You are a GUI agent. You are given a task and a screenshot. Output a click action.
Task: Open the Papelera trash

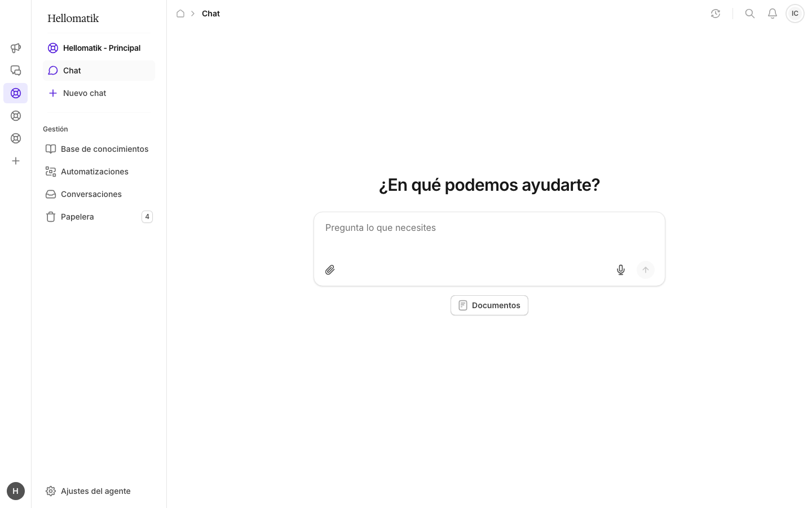(x=99, y=217)
